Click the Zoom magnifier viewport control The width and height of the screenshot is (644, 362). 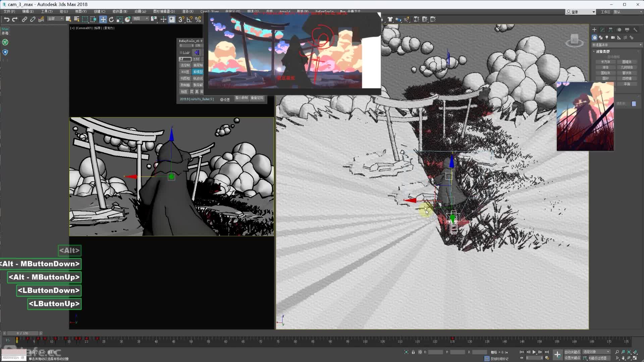(x=617, y=352)
